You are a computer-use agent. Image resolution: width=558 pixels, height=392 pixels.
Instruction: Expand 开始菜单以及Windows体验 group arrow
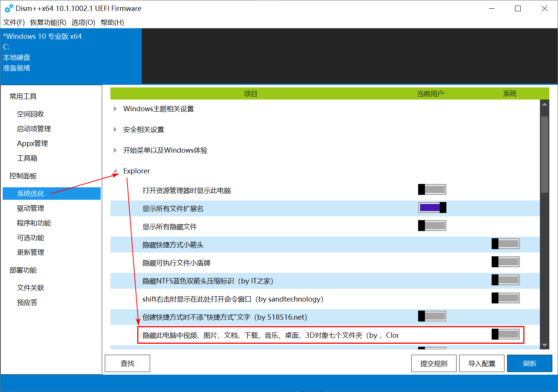(115, 150)
